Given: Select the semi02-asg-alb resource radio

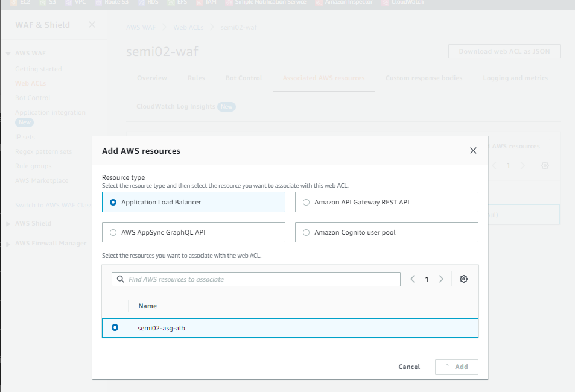Looking at the screenshot, I should [115, 327].
